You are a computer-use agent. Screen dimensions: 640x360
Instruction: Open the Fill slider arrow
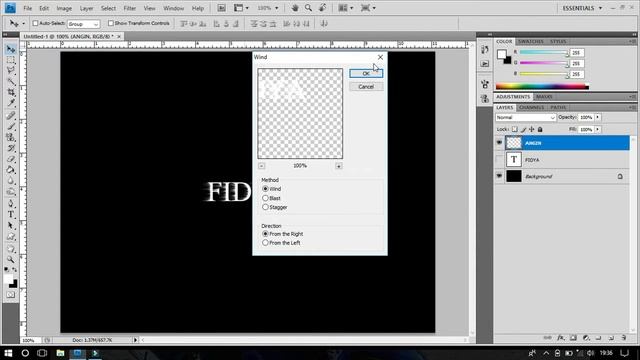598,129
